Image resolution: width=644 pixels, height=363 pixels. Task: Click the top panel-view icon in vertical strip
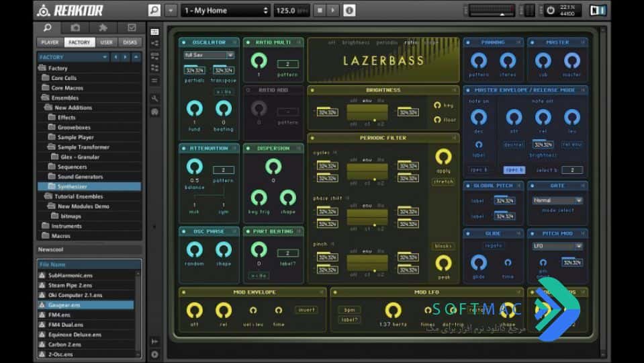(x=155, y=32)
